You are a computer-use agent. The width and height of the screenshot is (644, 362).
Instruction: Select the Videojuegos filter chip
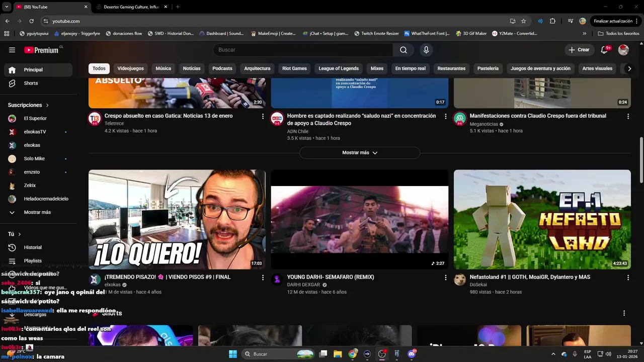130,68
